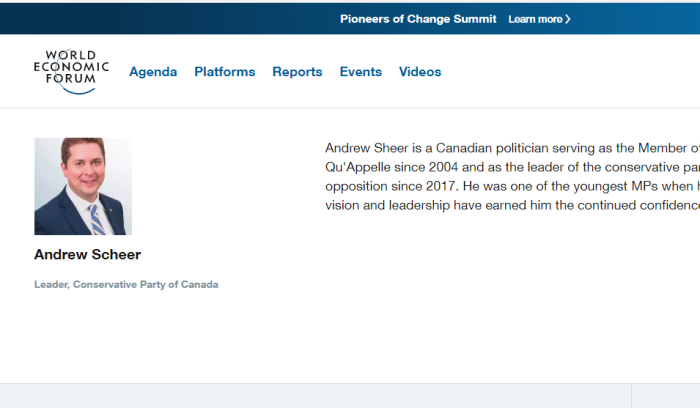
Task: Open Andrew Scheer's profile photo
Action: pyautogui.click(x=83, y=186)
